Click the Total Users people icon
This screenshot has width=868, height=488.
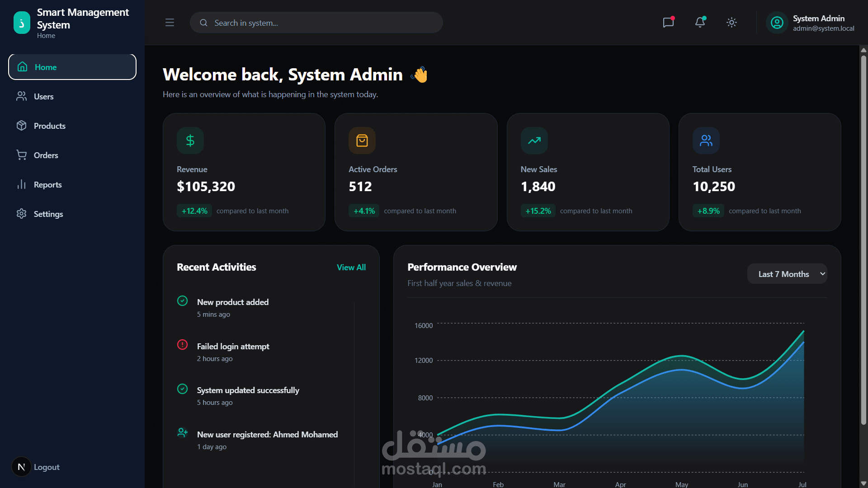point(706,141)
